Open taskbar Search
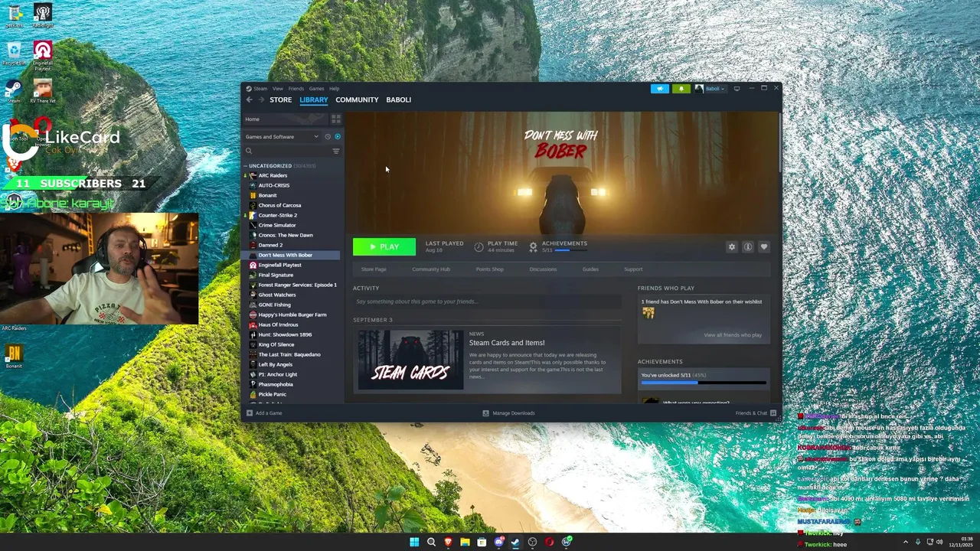This screenshot has width=980, height=551. click(x=431, y=542)
